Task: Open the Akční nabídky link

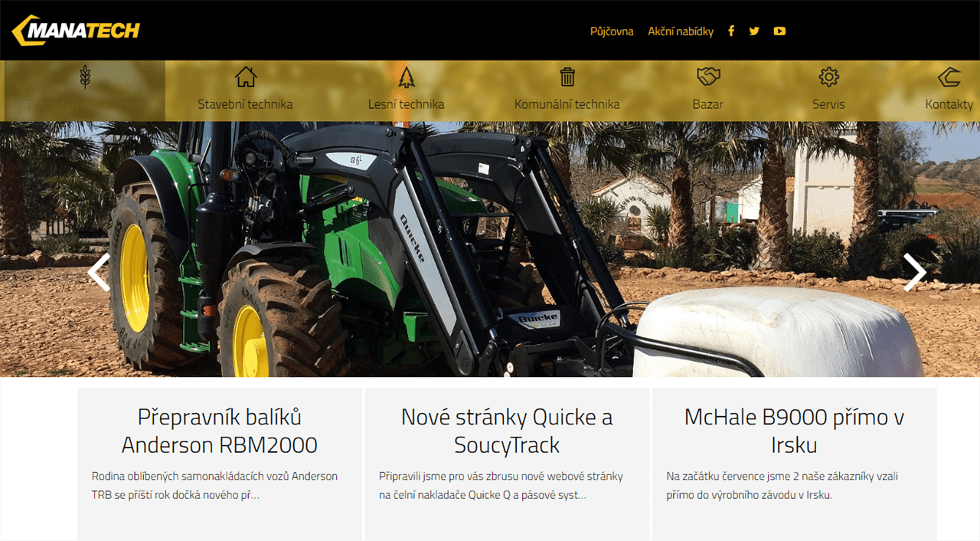Action: tap(681, 31)
